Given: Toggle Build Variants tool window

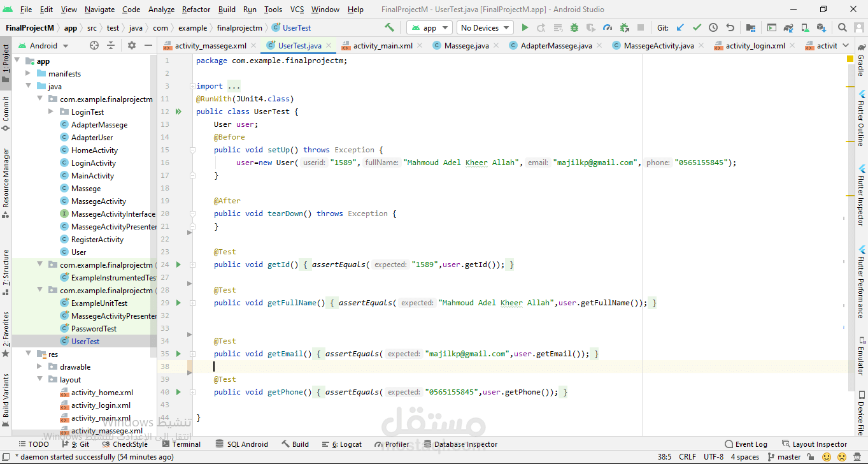Looking at the screenshot, I should (6, 400).
